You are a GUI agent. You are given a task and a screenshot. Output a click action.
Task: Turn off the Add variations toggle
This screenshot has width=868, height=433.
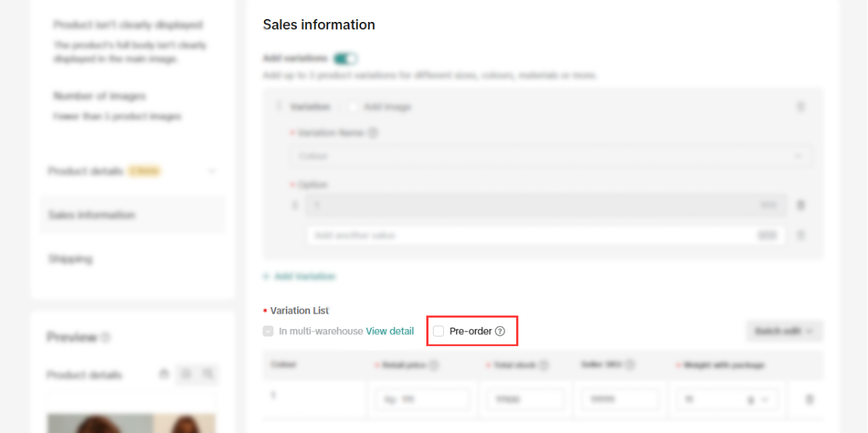click(x=345, y=59)
